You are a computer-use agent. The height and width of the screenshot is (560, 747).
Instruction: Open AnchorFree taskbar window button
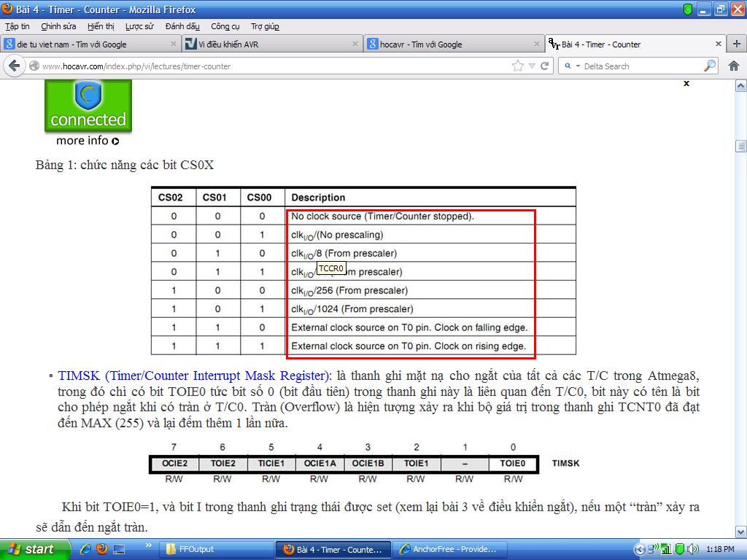[450, 549]
